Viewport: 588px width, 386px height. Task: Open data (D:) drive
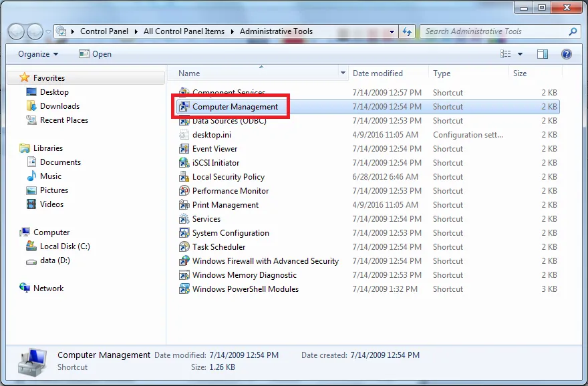[55, 260]
